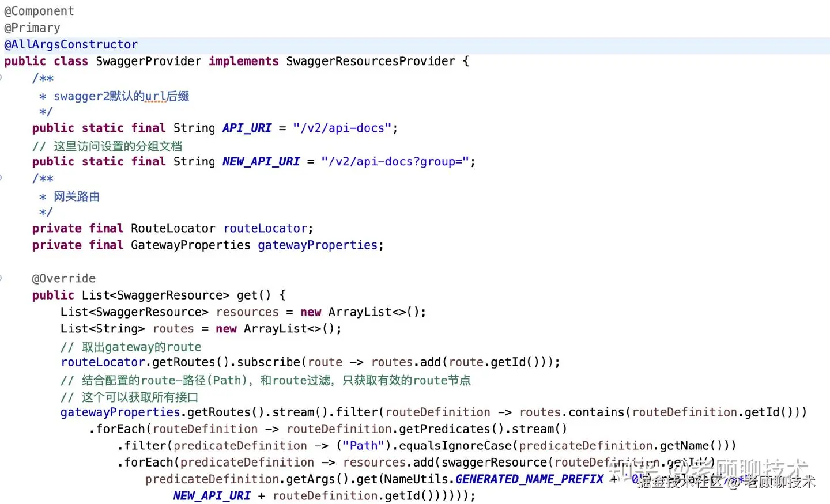The width and height of the screenshot is (830, 504).
Task: Click the implements keyword
Action: click(x=244, y=61)
